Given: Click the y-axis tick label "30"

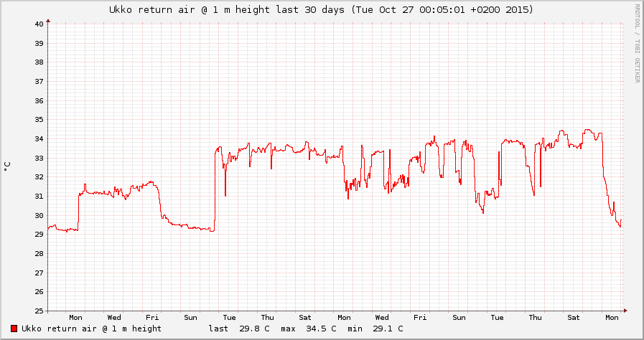Looking at the screenshot, I should tap(39, 215).
